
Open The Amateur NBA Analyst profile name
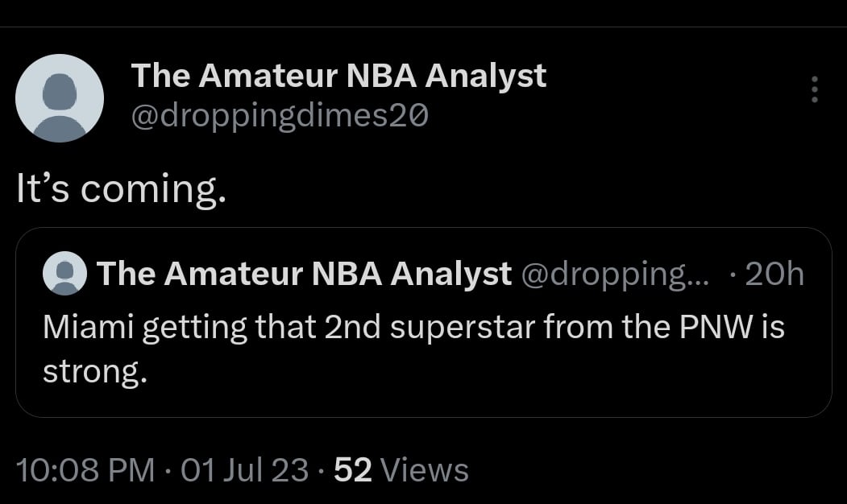coord(338,76)
